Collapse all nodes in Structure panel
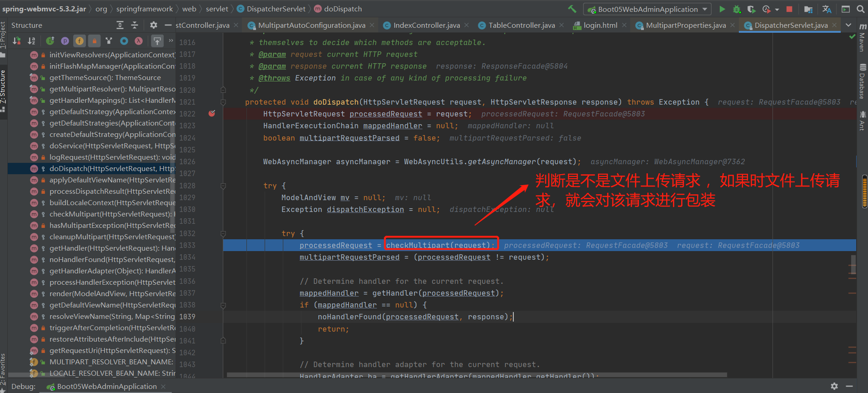Viewport: 868px width, 393px height. [135, 25]
